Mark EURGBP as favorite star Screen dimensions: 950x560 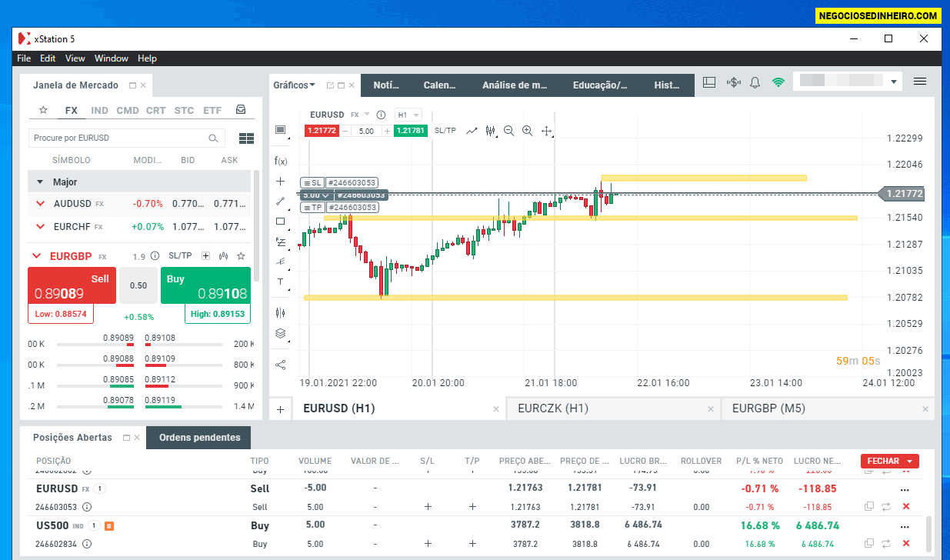click(x=241, y=255)
